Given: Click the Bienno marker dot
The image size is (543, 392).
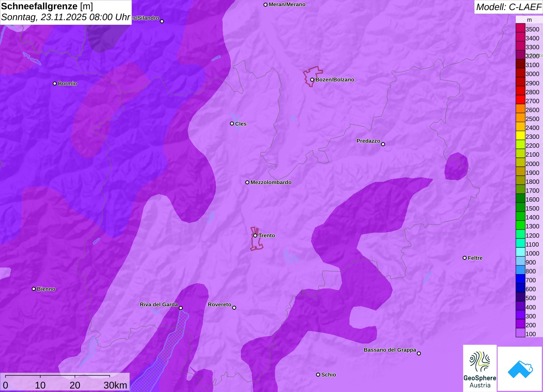Looking at the screenshot, I should pos(34,289).
